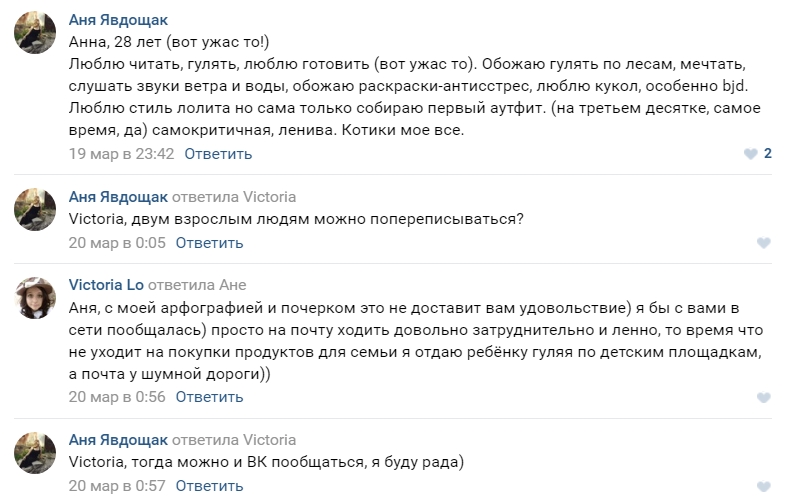The height and width of the screenshot is (496, 790).
Task: Like Victoria Lo's comment with the heart
Action: pyautogui.click(x=764, y=397)
